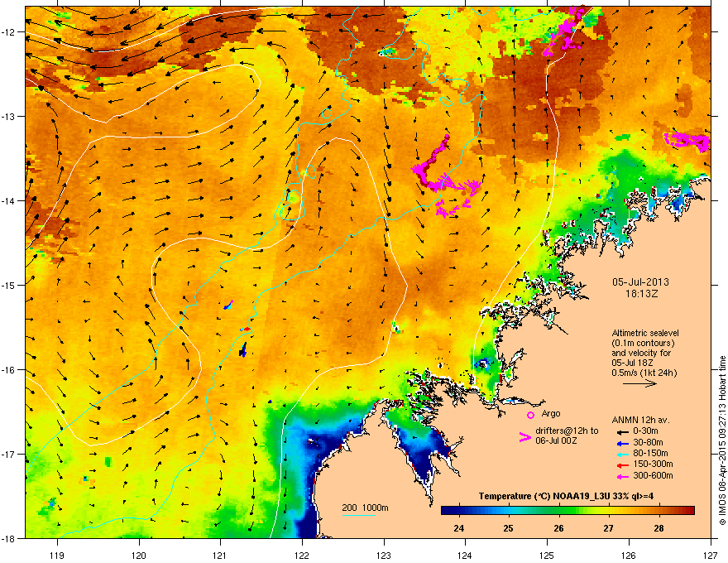Click the 0.5m/s velocity scale arrow

click(639, 383)
